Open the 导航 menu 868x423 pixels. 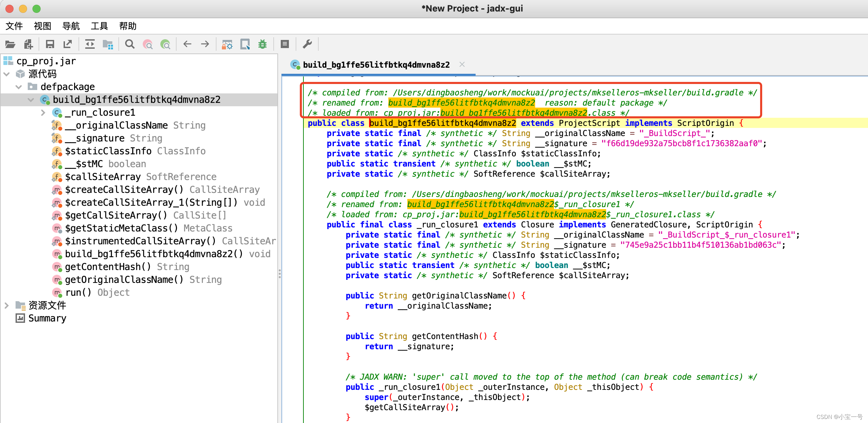[71, 26]
